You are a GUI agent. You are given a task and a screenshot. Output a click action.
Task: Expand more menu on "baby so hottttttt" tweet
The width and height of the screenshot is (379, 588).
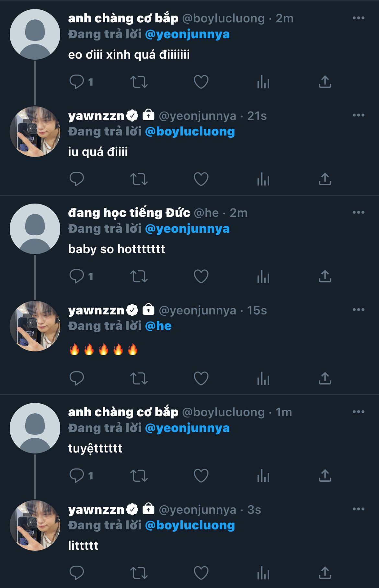pos(358,212)
